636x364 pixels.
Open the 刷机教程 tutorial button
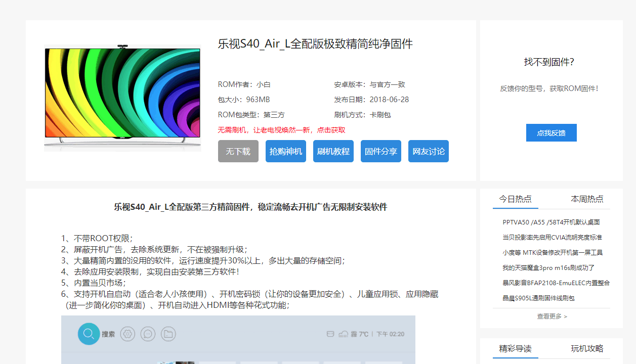[333, 151]
